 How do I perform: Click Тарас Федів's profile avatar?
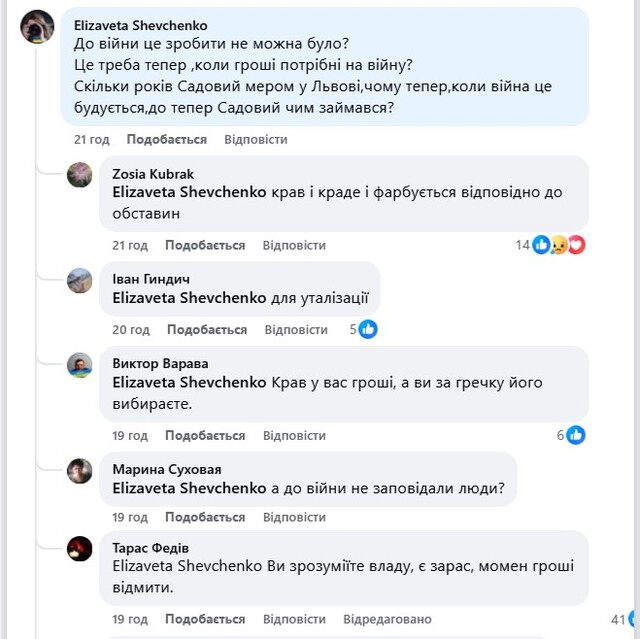click(80, 549)
